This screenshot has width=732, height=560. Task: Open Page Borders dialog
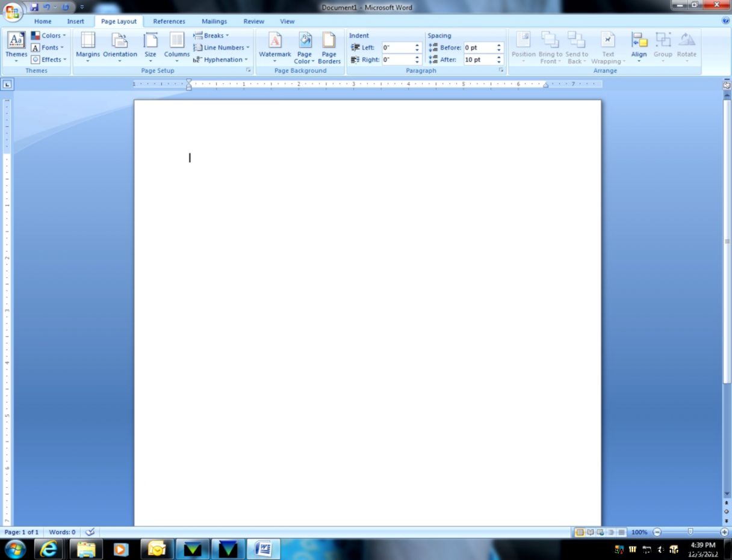[329, 47]
